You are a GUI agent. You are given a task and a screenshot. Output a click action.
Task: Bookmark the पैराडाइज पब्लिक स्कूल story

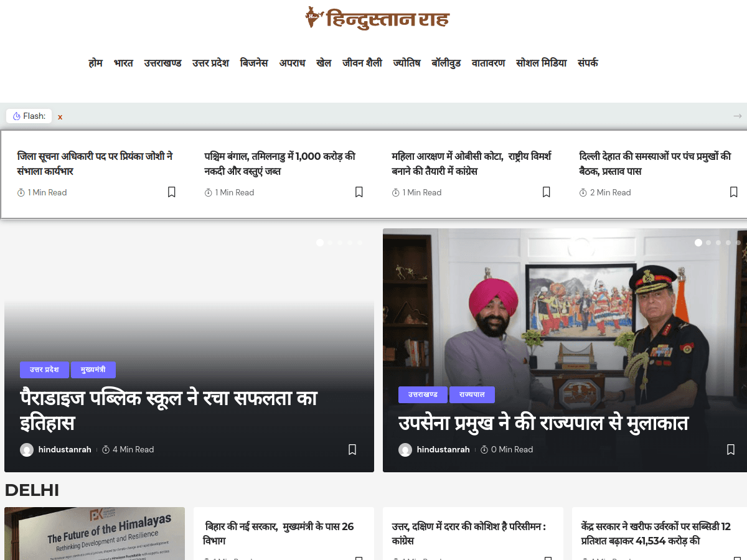click(352, 449)
